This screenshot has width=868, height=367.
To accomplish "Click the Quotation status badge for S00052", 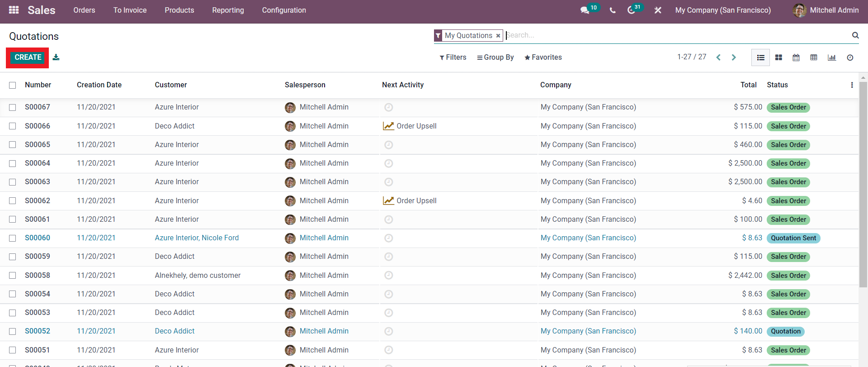I will tap(786, 331).
